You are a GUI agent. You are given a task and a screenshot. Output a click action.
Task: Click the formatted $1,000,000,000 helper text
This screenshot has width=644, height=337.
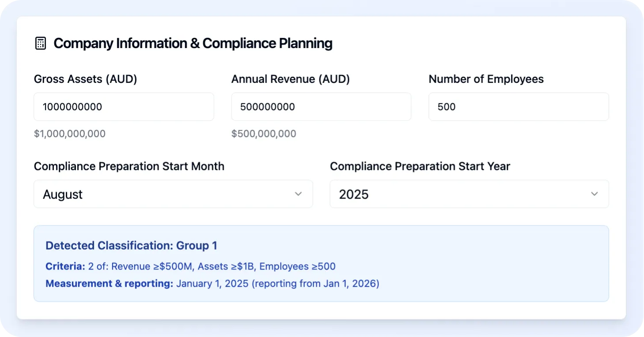[70, 134]
